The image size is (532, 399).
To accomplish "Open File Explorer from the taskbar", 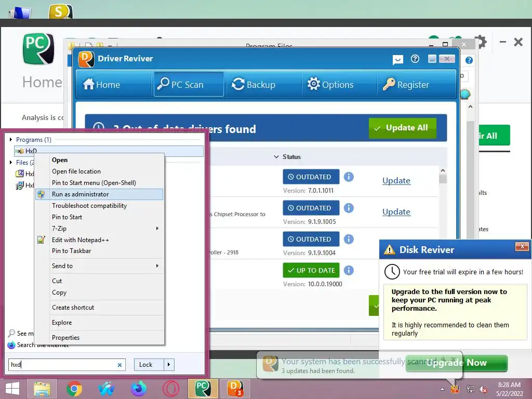I will [x=42, y=389].
